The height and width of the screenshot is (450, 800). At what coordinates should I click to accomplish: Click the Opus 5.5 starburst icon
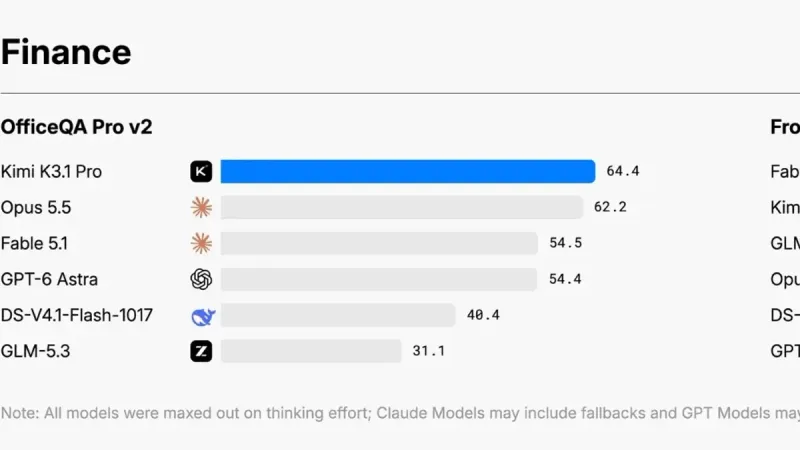coord(201,207)
